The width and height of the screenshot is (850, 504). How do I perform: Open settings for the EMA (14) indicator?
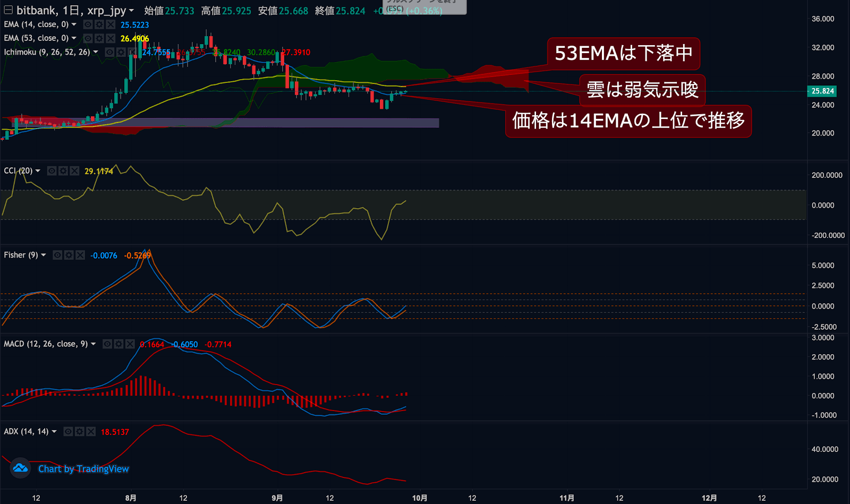[x=99, y=24]
